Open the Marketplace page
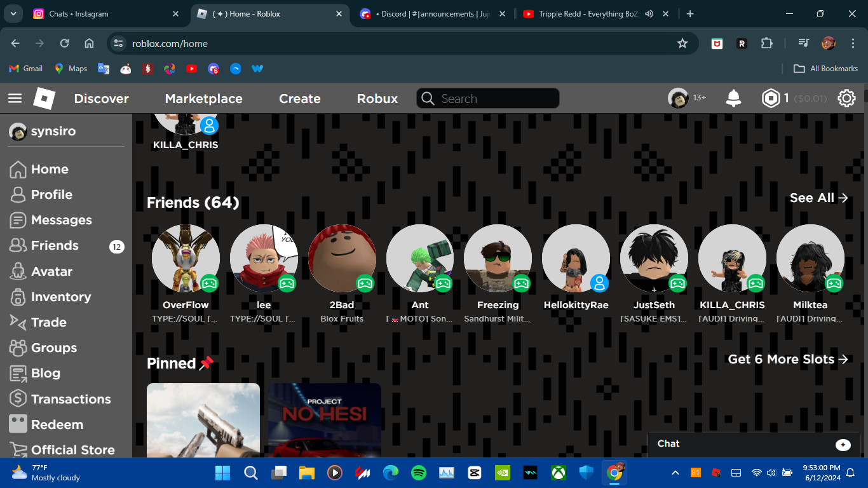This screenshot has width=868, height=488. click(x=203, y=98)
